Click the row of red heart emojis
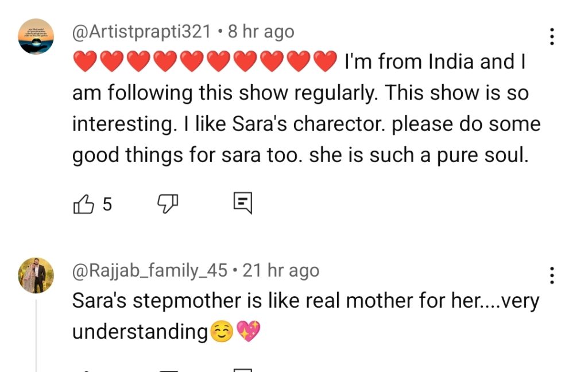 coord(205,62)
